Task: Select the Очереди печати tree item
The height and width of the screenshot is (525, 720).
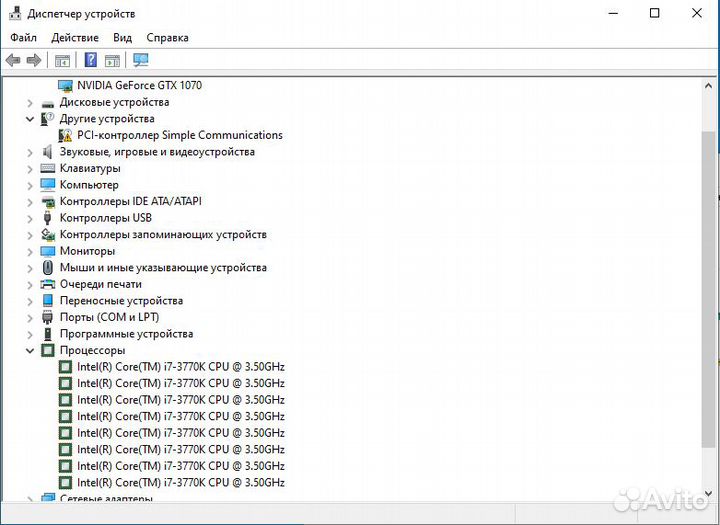Action: pos(100,284)
